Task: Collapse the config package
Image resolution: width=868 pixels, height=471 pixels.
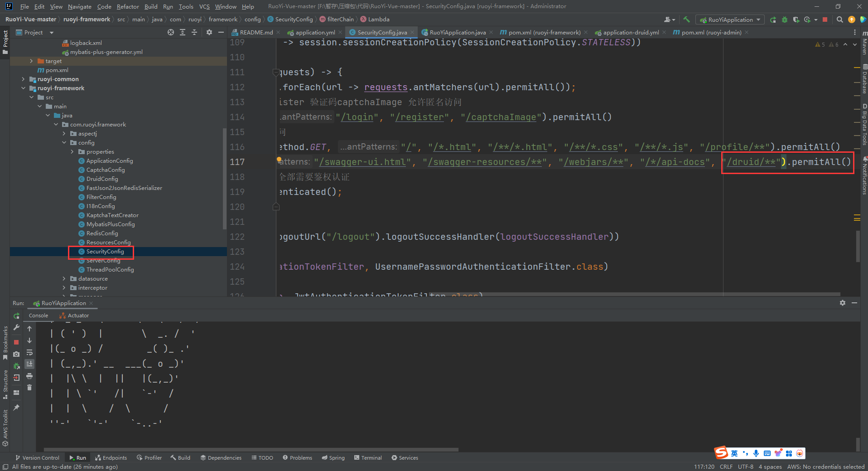Action: click(64, 143)
